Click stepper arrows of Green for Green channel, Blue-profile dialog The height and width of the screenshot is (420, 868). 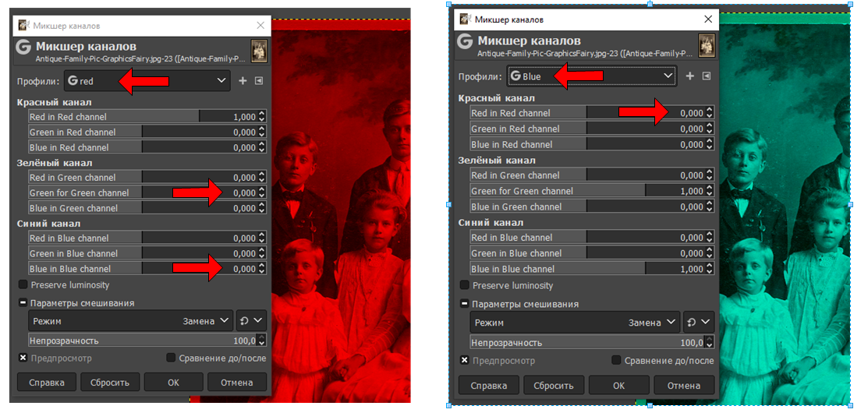(x=710, y=191)
